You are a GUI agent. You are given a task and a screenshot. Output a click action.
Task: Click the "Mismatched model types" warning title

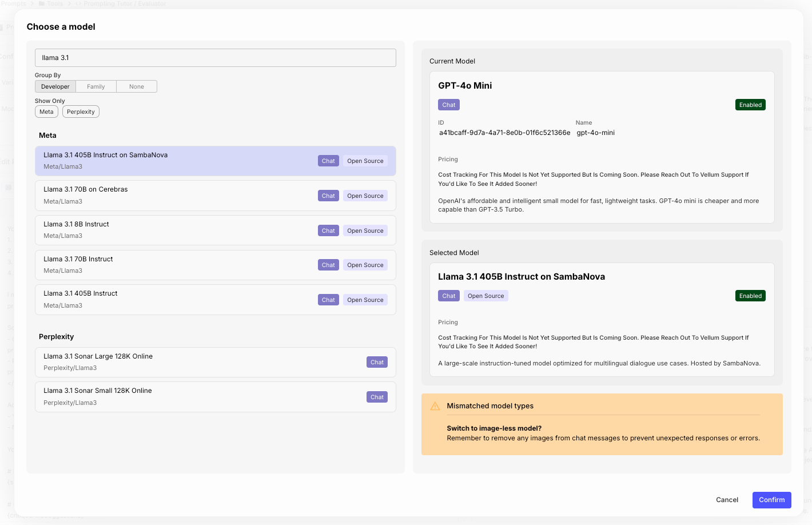point(490,406)
